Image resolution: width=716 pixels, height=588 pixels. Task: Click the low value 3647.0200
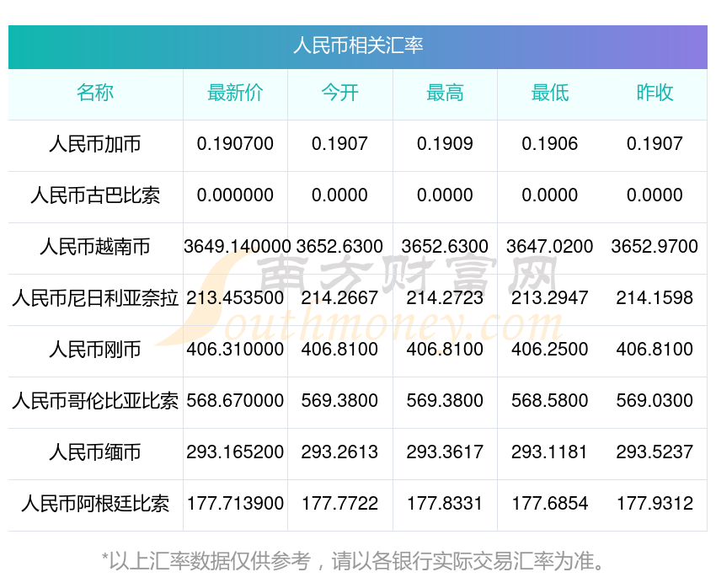pos(550,247)
